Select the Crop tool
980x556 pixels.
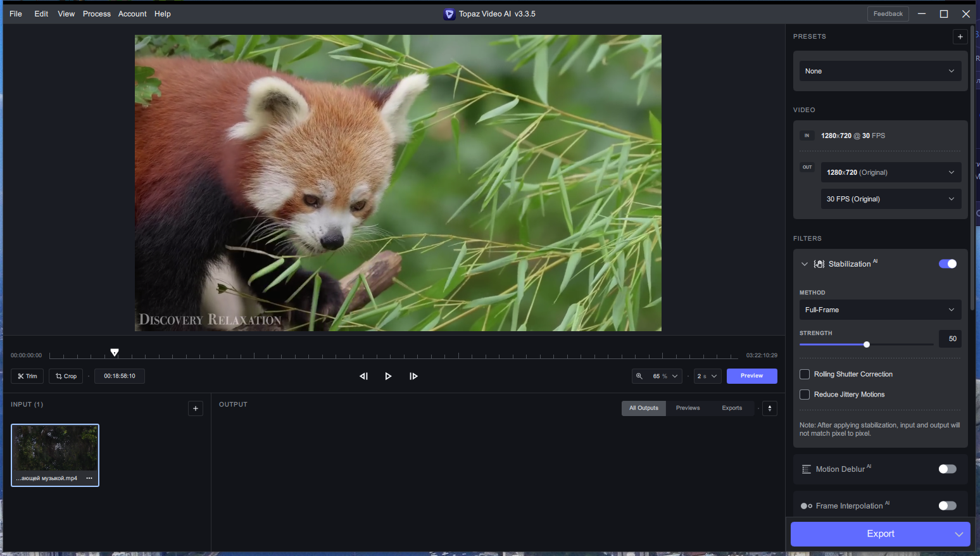point(66,376)
